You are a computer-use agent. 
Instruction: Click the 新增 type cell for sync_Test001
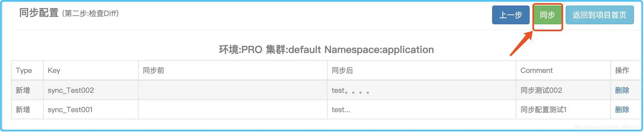click(x=23, y=110)
